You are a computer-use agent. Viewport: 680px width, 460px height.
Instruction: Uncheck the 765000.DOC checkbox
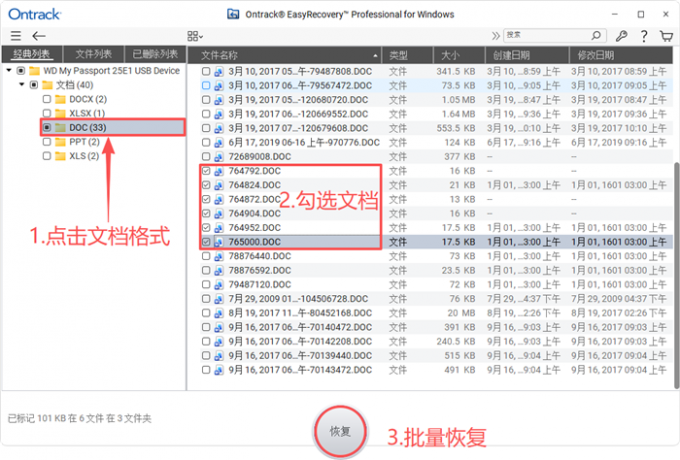(206, 242)
